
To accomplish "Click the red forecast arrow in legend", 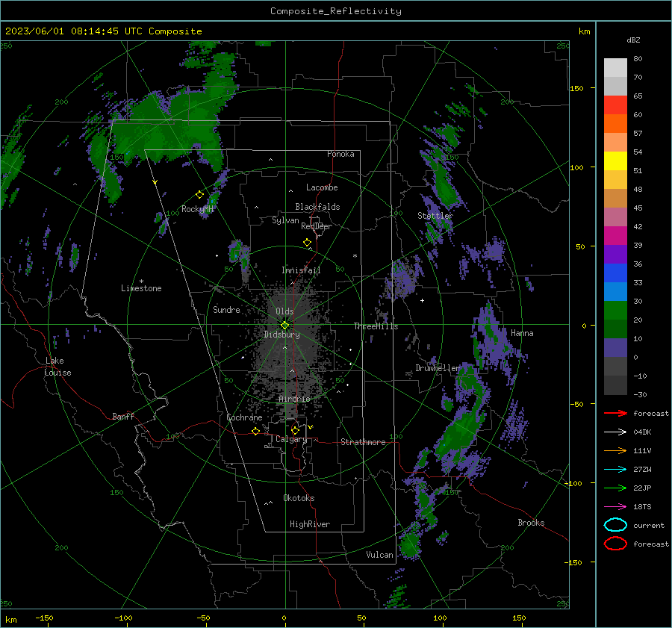I will pyautogui.click(x=615, y=413).
